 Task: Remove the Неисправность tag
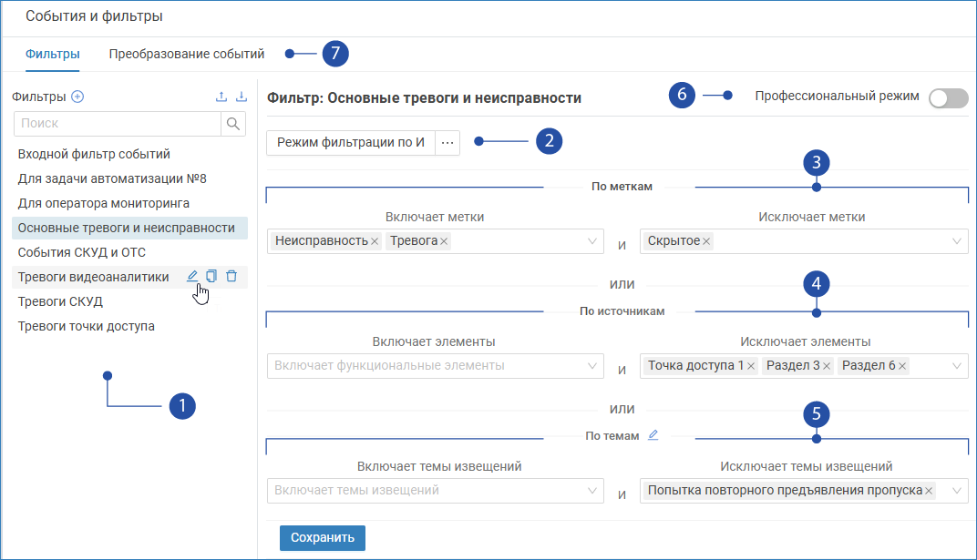[x=375, y=241]
